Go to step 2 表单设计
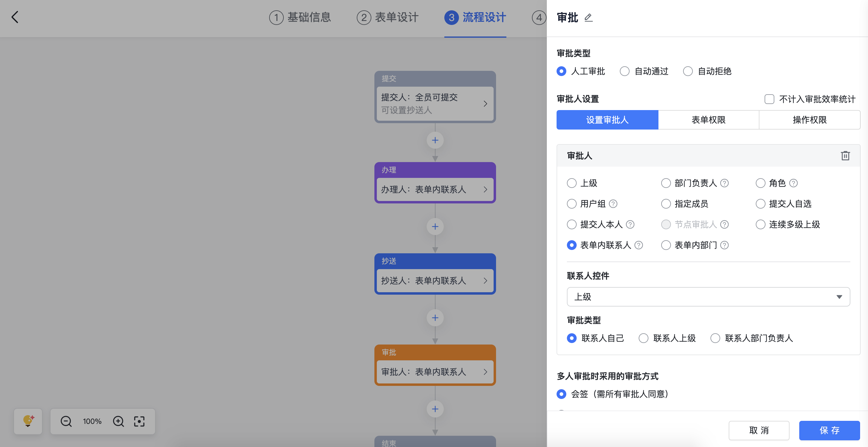The width and height of the screenshot is (868, 447). coord(387,17)
